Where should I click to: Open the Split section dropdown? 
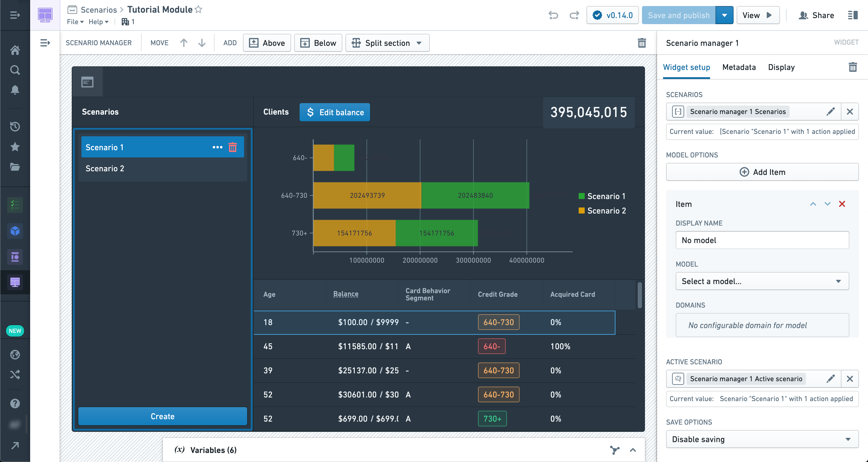[387, 43]
